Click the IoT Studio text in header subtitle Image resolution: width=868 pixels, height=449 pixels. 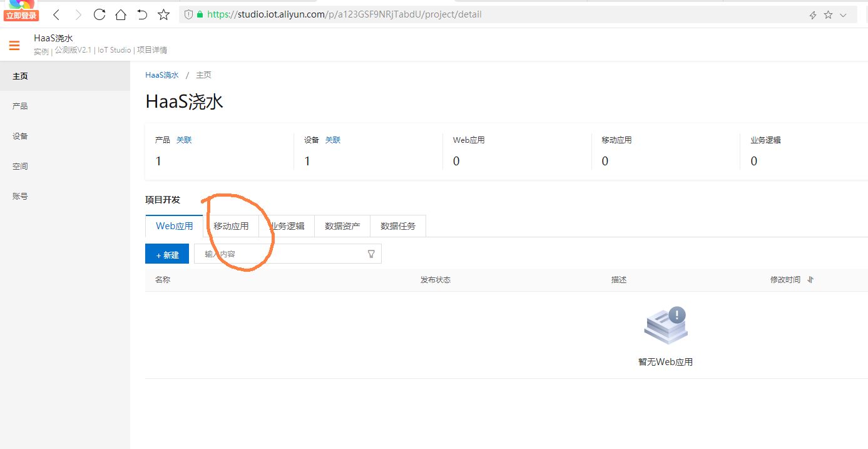point(114,50)
